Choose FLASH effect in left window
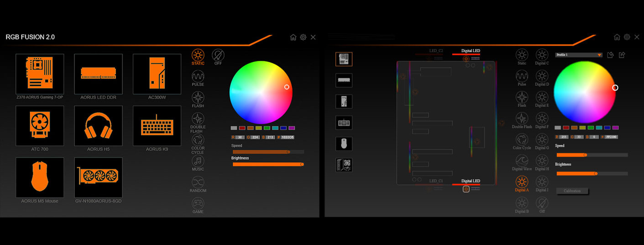The height and width of the screenshot is (245, 644). click(x=198, y=99)
